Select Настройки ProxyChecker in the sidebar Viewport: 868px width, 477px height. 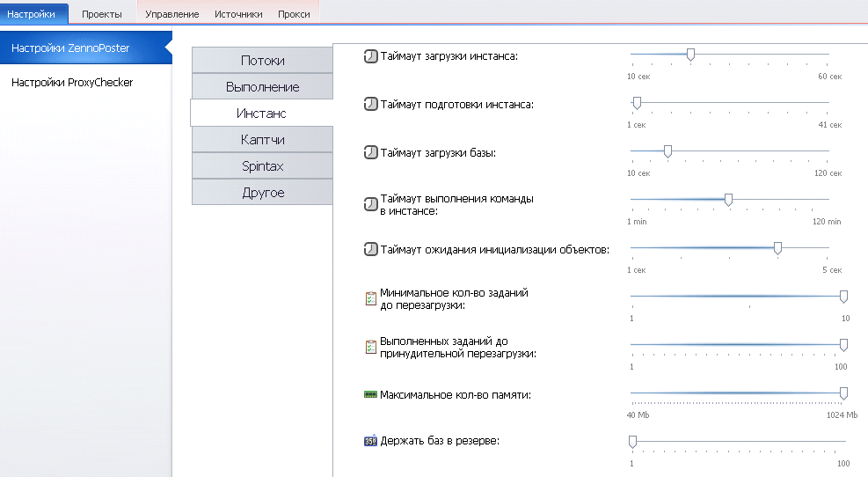tap(72, 83)
